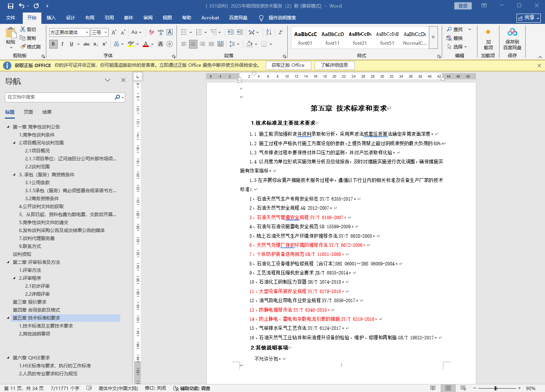545x392 pixels.
Task: Toggle underline formatting
Action: pyautogui.click(x=71, y=44)
